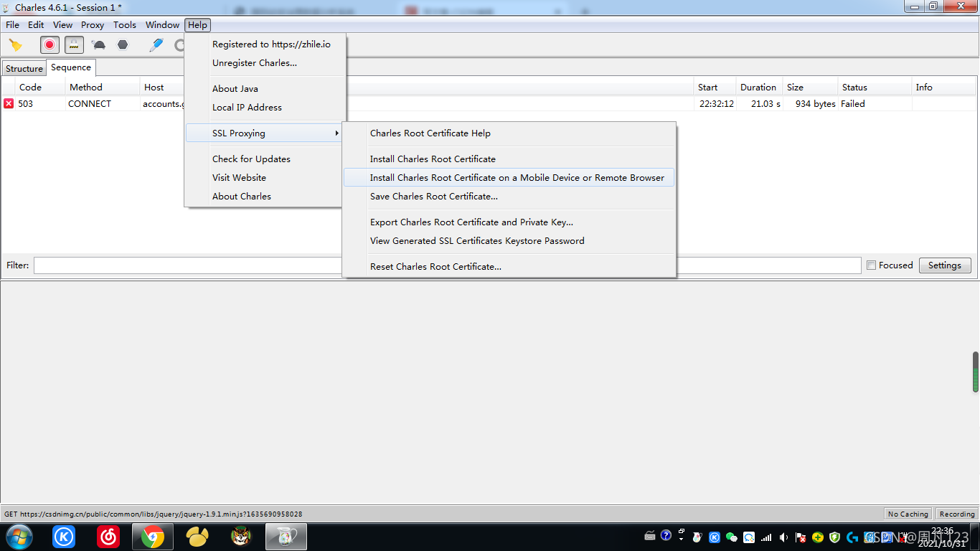Screen dimensions: 980x551
Task: Click the Logitech G tray icon
Action: (852, 537)
